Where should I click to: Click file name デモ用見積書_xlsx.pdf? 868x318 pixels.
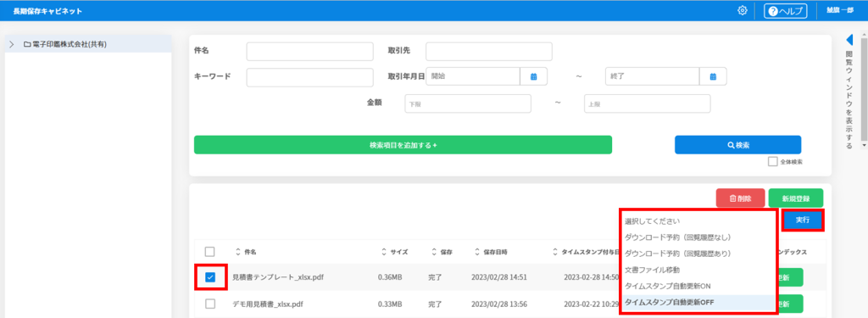pos(267,304)
